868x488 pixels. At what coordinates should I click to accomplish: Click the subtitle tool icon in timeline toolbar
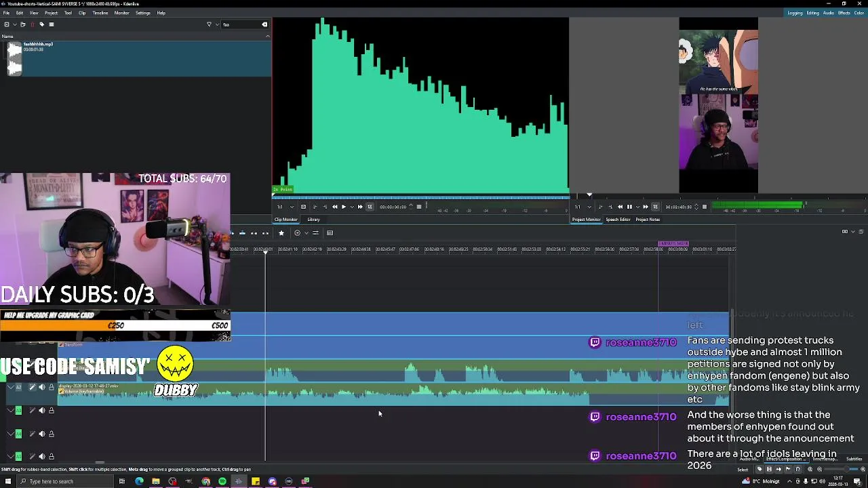point(330,232)
